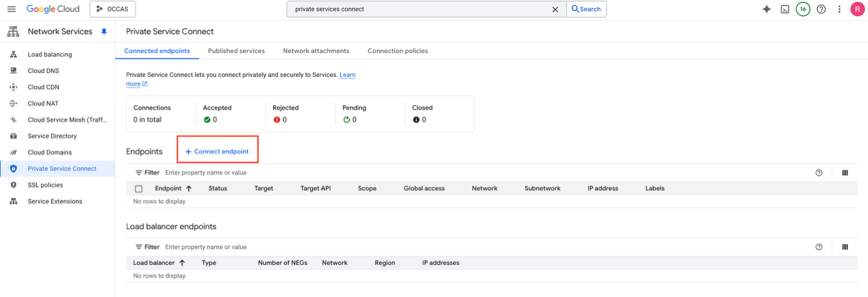This screenshot has height=297, width=868.
Task: Click Connect endpoint button
Action: click(217, 152)
